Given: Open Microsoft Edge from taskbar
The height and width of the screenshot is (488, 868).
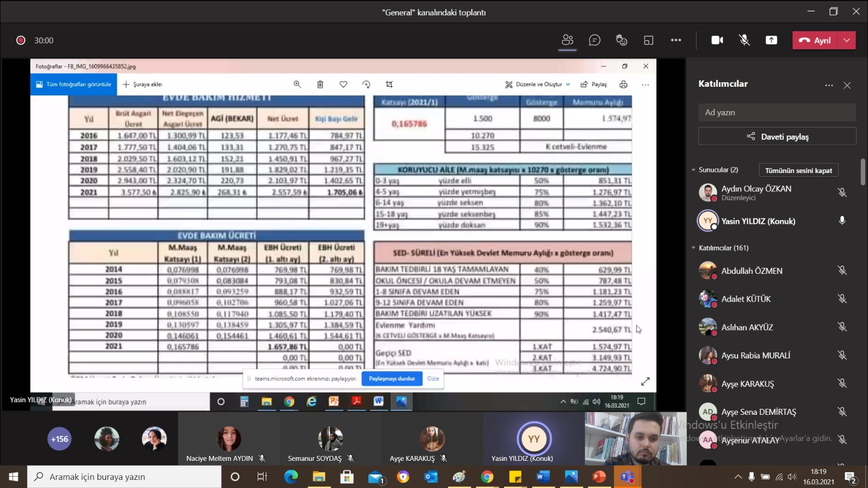Looking at the screenshot, I should 291,477.
